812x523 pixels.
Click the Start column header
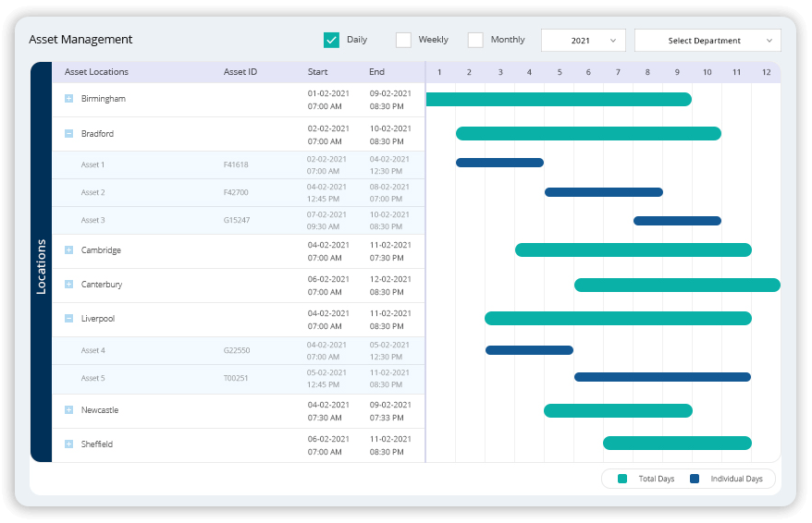tap(317, 72)
